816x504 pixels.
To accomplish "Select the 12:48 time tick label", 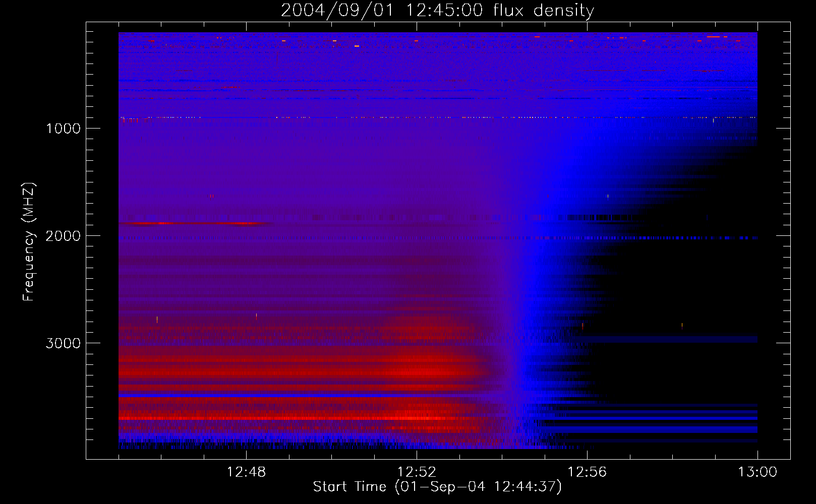I will [x=246, y=472].
